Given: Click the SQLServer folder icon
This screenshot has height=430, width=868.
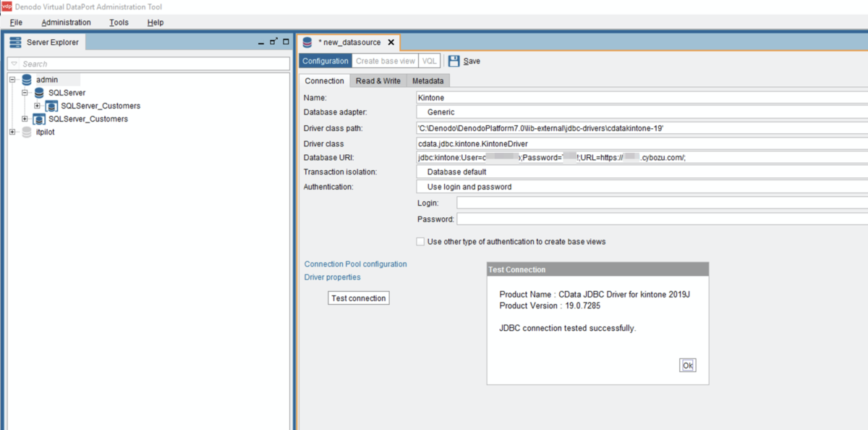Looking at the screenshot, I should tap(39, 93).
